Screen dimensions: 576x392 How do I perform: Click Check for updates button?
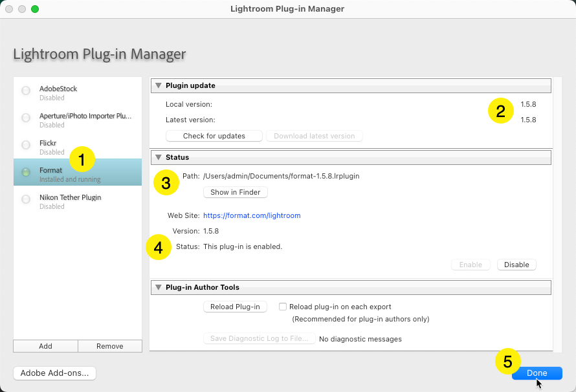click(x=214, y=136)
